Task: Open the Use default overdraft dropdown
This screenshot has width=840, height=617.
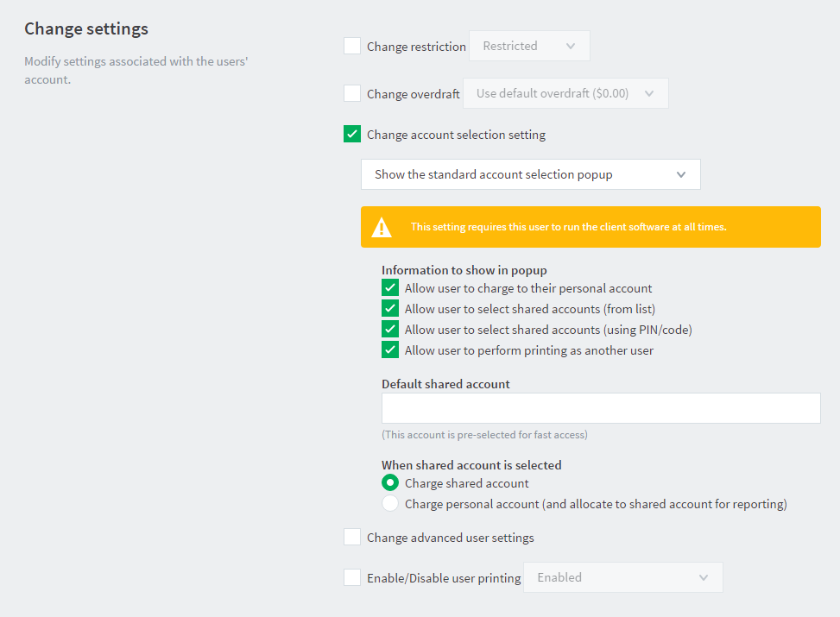Action: (565, 93)
